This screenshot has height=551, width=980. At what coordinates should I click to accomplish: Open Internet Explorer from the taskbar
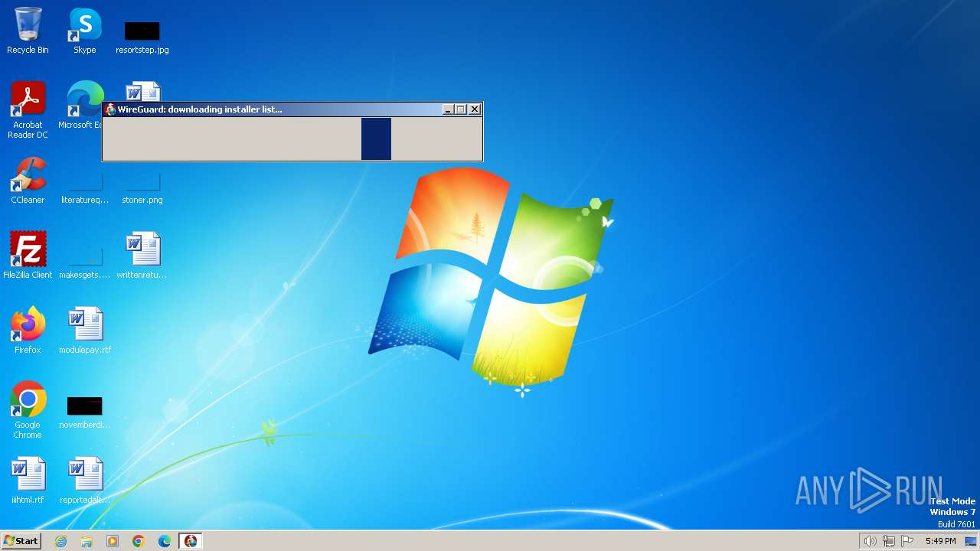click(60, 541)
